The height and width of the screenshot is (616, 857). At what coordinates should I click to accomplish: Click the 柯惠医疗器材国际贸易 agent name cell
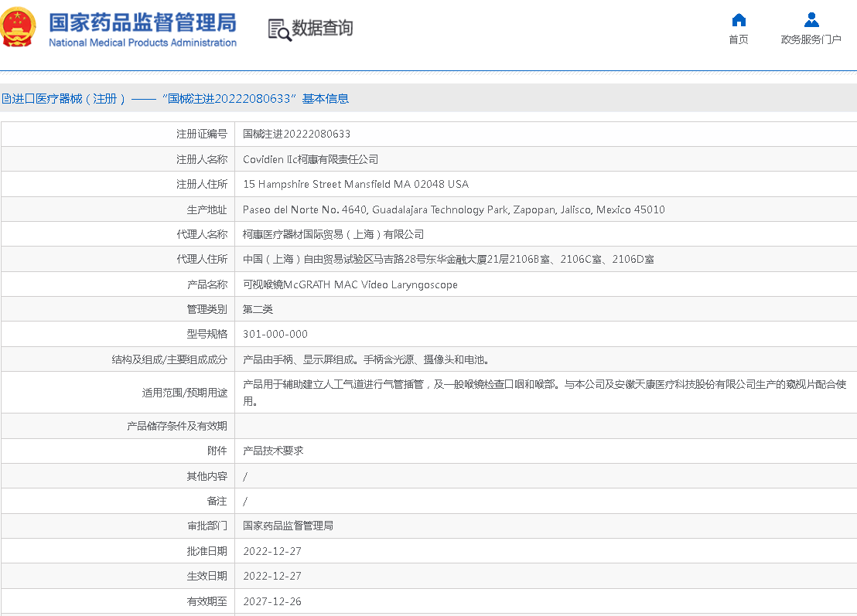333,234
